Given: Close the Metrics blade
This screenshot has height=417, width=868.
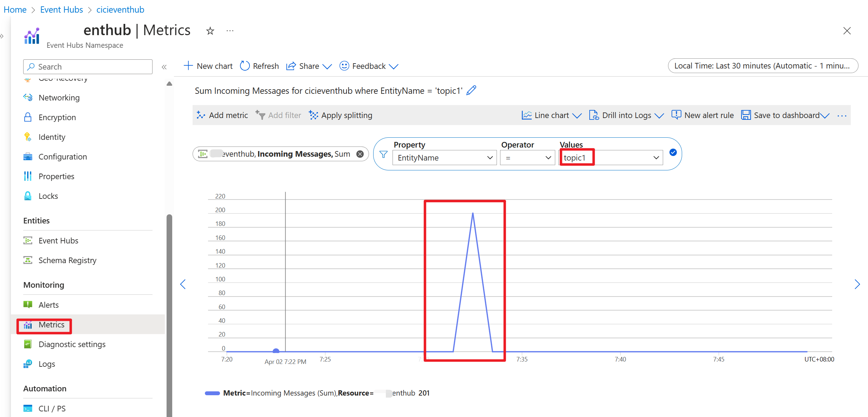Looking at the screenshot, I should click(x=847, y=31).
